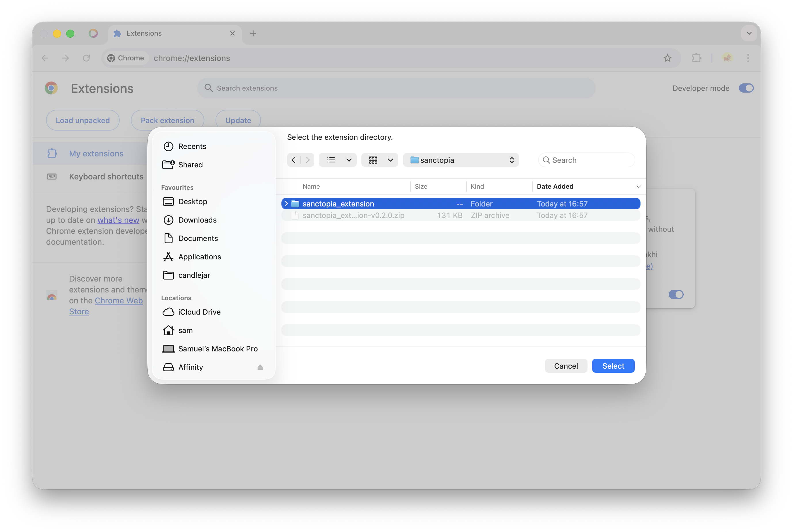Toggle Developer mode off

(x=746, y=88)
